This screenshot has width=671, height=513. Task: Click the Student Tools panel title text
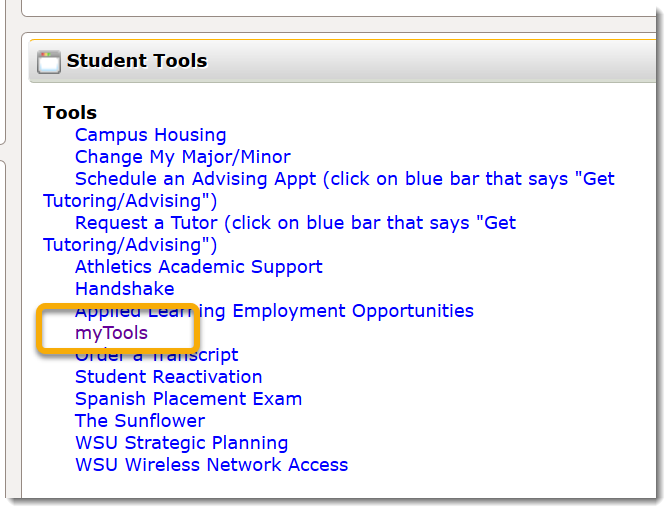pos(136,61)
